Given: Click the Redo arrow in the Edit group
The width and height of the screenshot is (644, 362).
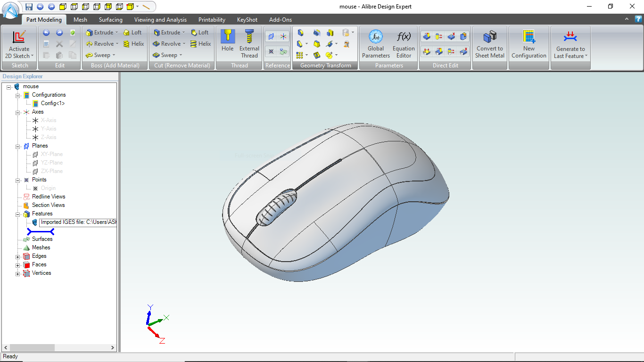Looking at the screenshot, I should click(x=59, y=33).
